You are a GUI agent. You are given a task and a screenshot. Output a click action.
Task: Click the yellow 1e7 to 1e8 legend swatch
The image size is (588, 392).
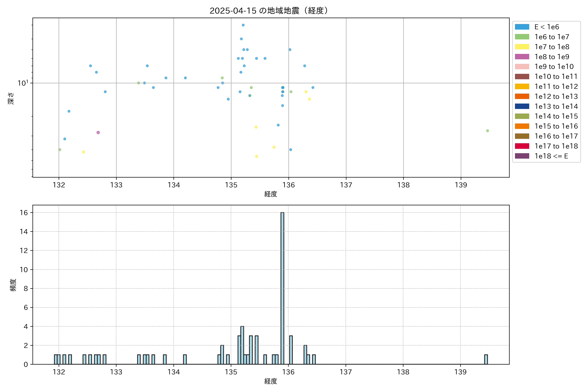[522, 47]
